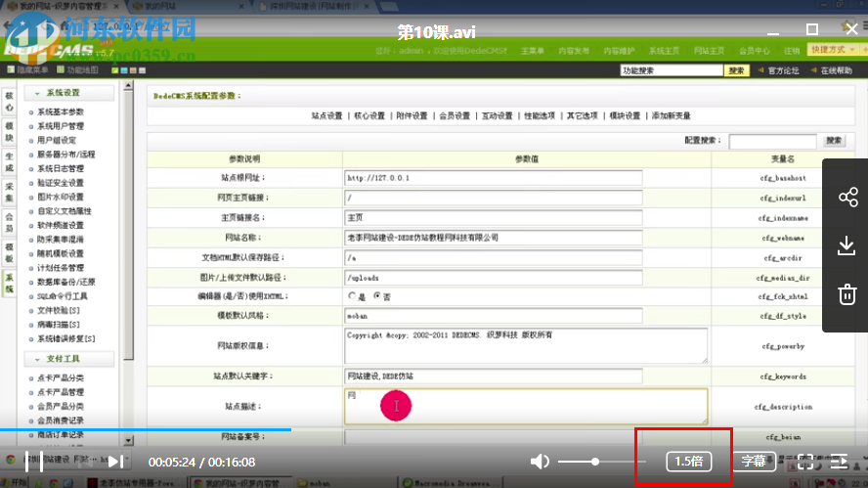The width and height of the screenshot is (868, 488).
Task: Pause the video playback
Action: (33, 462)
